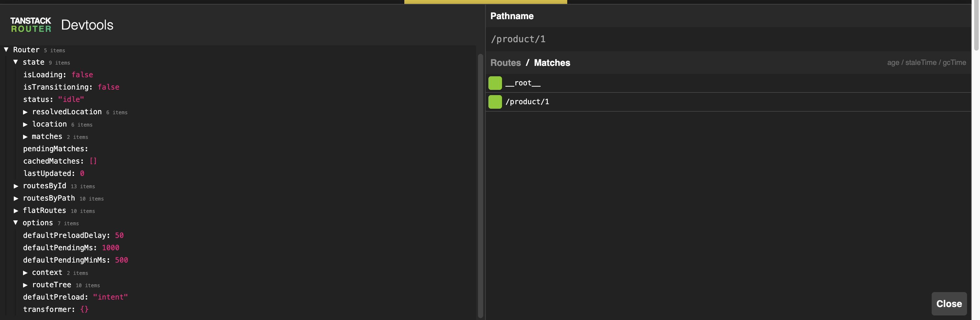Click the yellow resize handle at top
This screenshot has width=980, height=320.
pyautogui.click(x=485, y=2)
